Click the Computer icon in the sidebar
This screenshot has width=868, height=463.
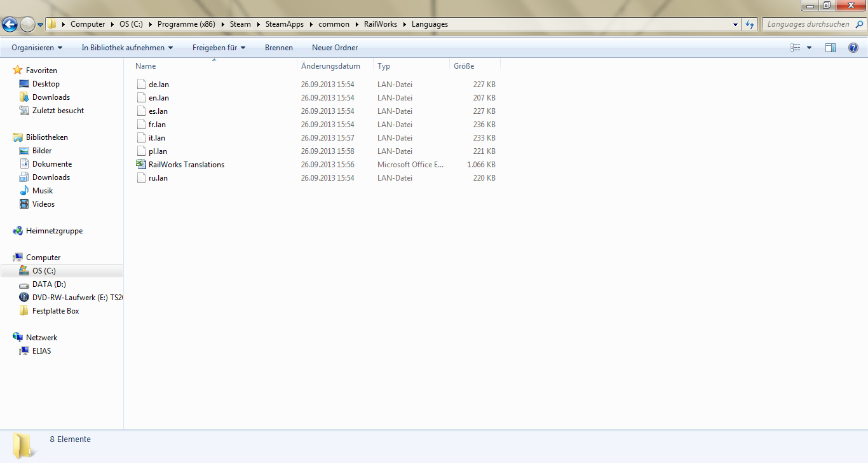tap(18, 258)
